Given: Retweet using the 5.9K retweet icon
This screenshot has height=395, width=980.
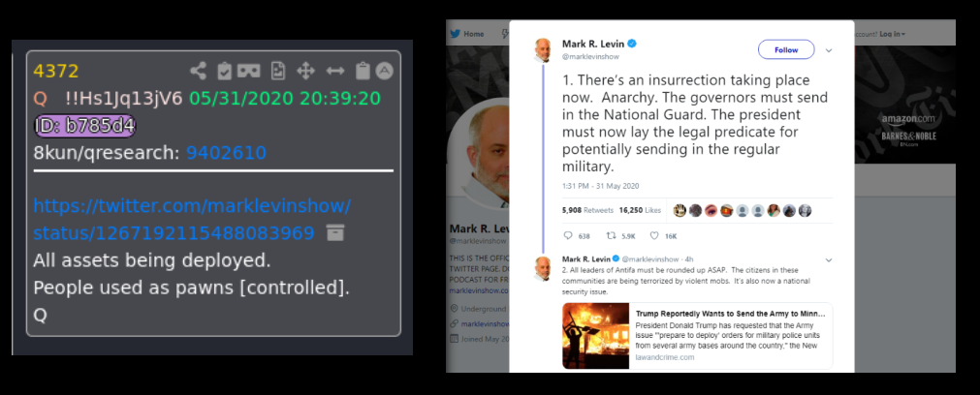Looking at the screenshot, I should 613,236.
